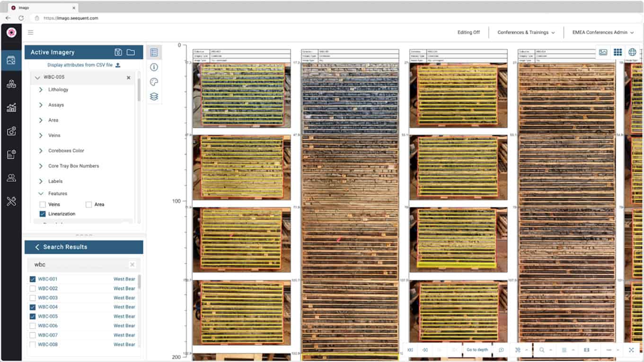Open the color palette panel icon
644x362 pixels.
pyautogui.click(x=154, y=82)
